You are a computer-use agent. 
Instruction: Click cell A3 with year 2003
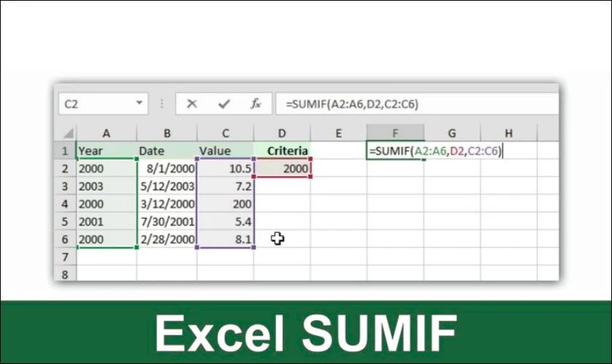[106, 186]
